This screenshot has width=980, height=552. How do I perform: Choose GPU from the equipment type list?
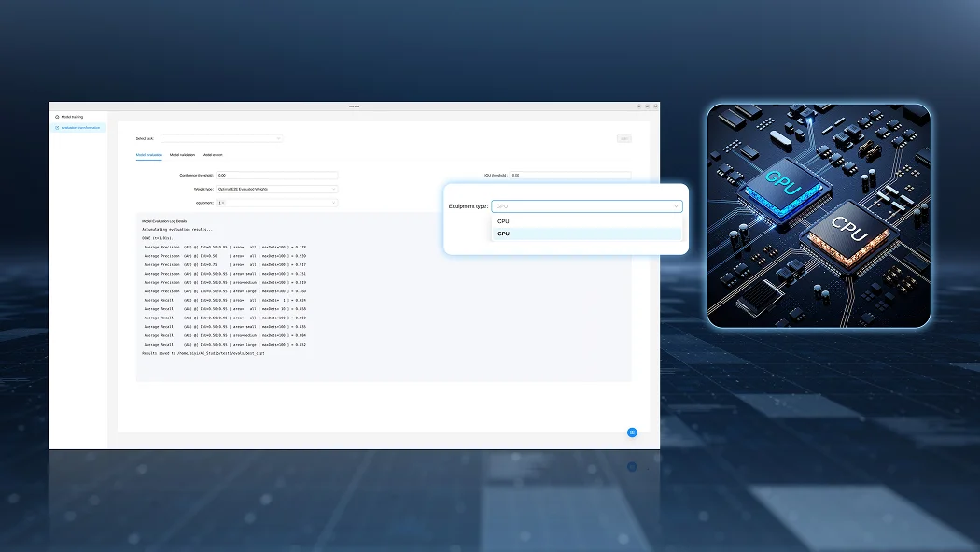click(x=586, y=234)
